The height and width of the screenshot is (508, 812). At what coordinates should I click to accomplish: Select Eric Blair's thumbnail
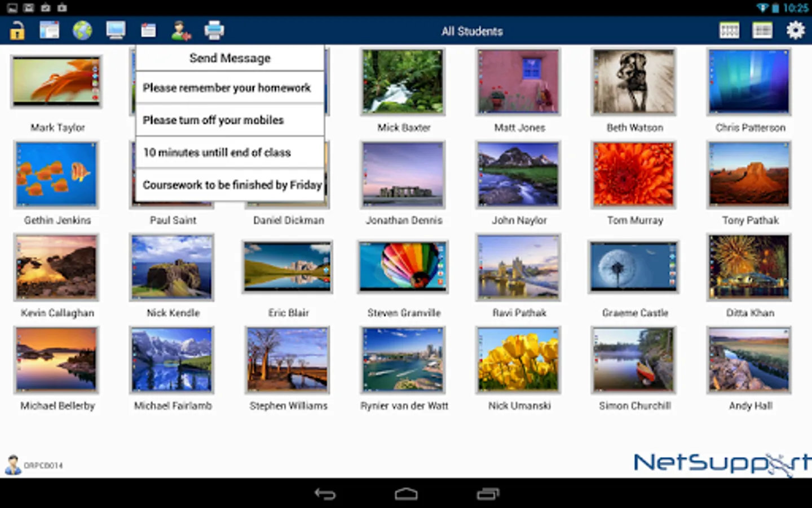pos(288,267)
